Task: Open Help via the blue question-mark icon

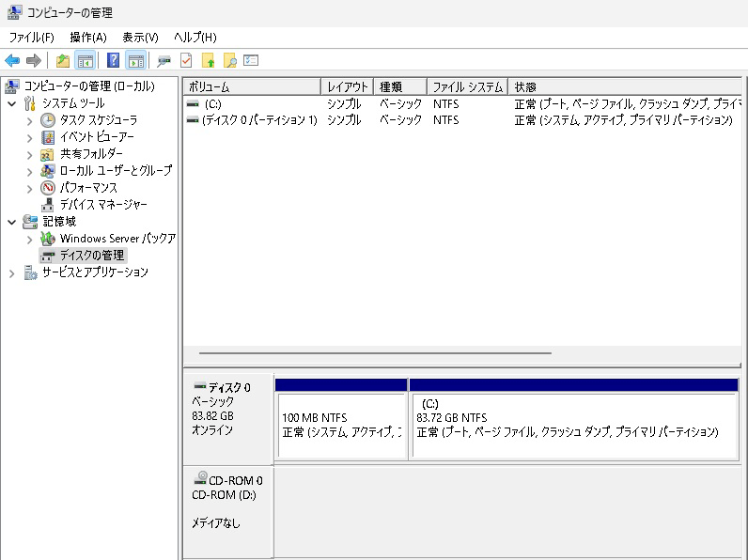Action: 114,61
